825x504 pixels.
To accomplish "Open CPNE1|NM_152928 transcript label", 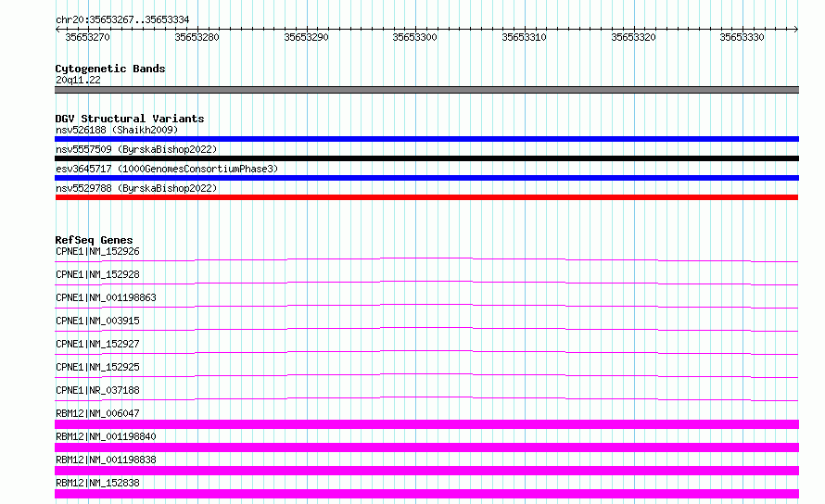I will click(97, 274).
